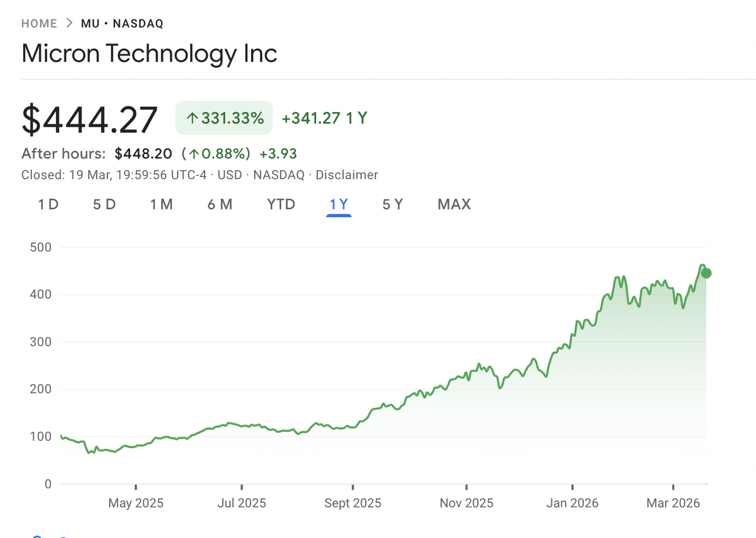The width and height of the screenshot is (756, 538).
Task: Click the active 1Y range tab
Action: pyautogui.click(x=339, y=204)
